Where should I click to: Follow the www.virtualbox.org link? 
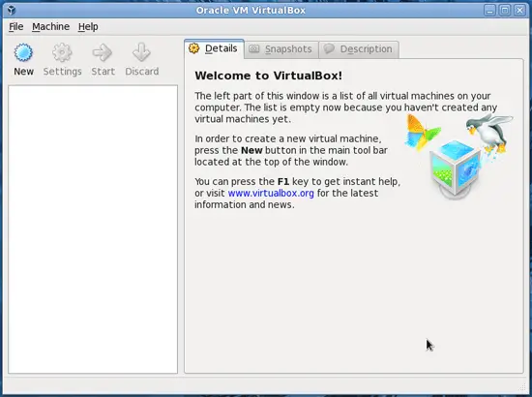pos(271,193)
